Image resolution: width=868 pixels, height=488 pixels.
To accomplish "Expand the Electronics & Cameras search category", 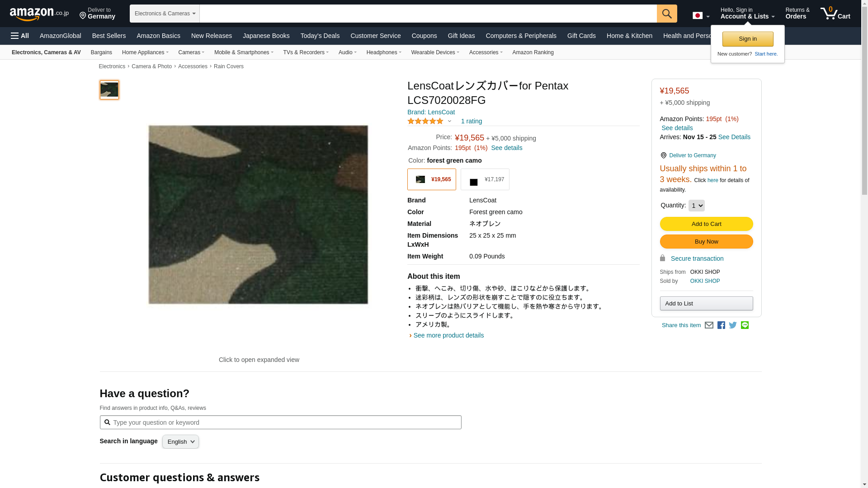I will pos(165,14).
